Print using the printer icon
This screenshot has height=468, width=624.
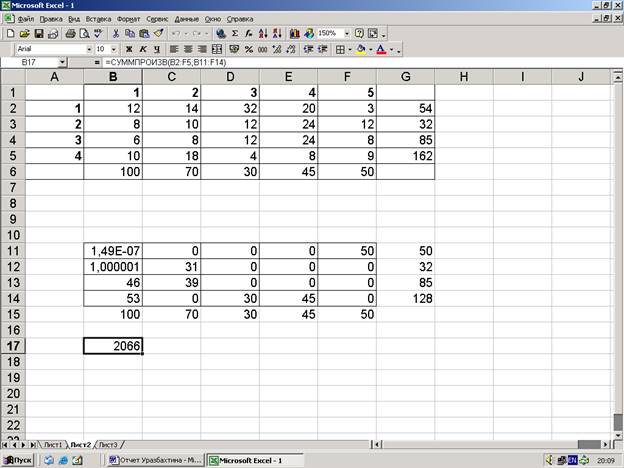pyautogui.click(x=71, y=34)
